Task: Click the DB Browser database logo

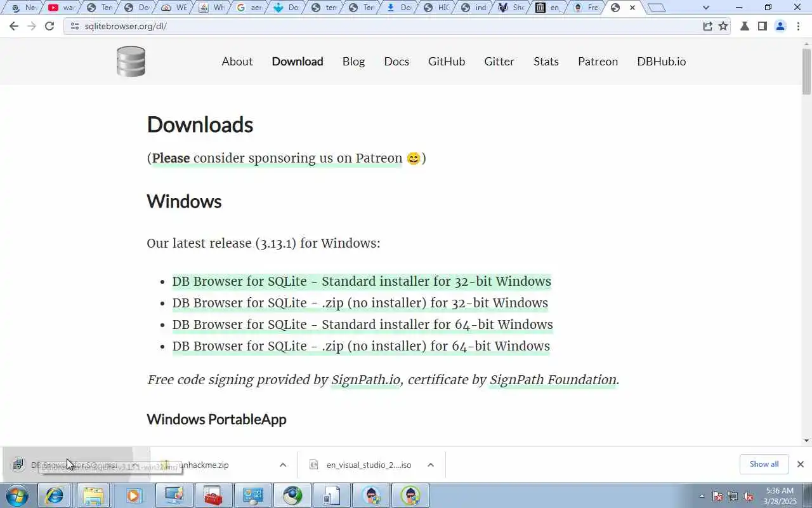Action: (131, 62)
